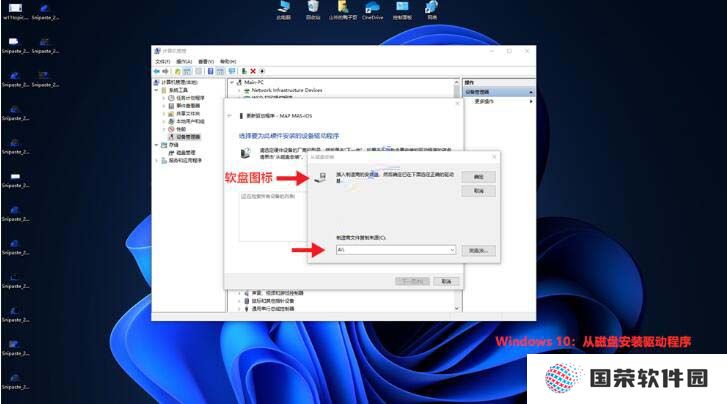Click the Back arrow in Computer Management toolbar
This screenshot has height=404, width=727.
157,71
